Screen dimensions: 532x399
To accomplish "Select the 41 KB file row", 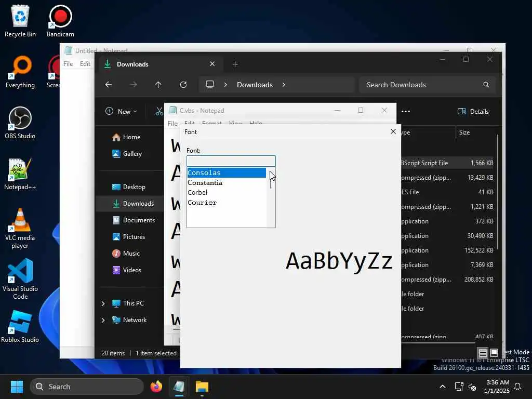I will 448,192.
